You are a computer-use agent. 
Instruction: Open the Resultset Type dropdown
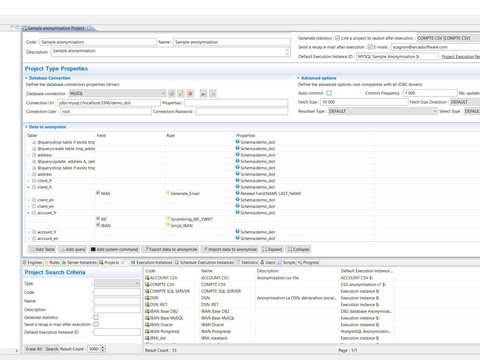click(383, 111)
